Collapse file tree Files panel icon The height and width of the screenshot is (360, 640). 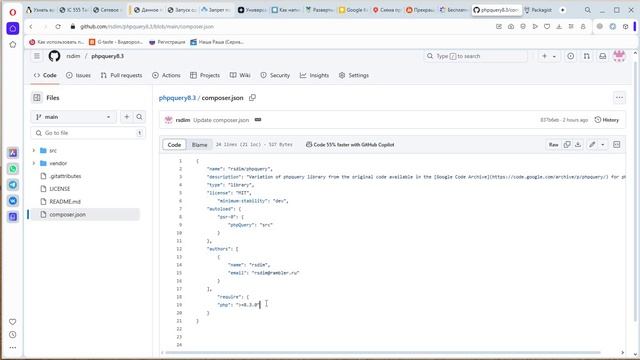click(37, 98)
